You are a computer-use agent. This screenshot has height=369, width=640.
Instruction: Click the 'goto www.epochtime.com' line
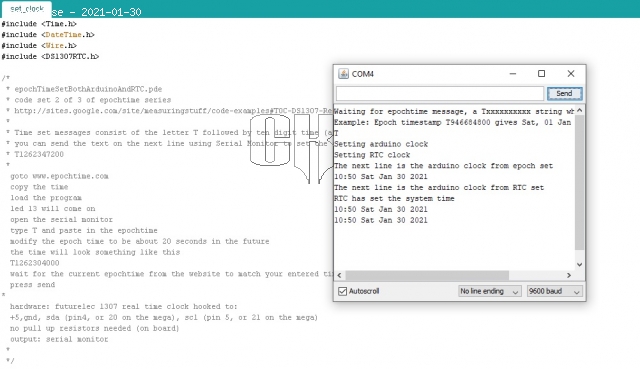point(59,176)
